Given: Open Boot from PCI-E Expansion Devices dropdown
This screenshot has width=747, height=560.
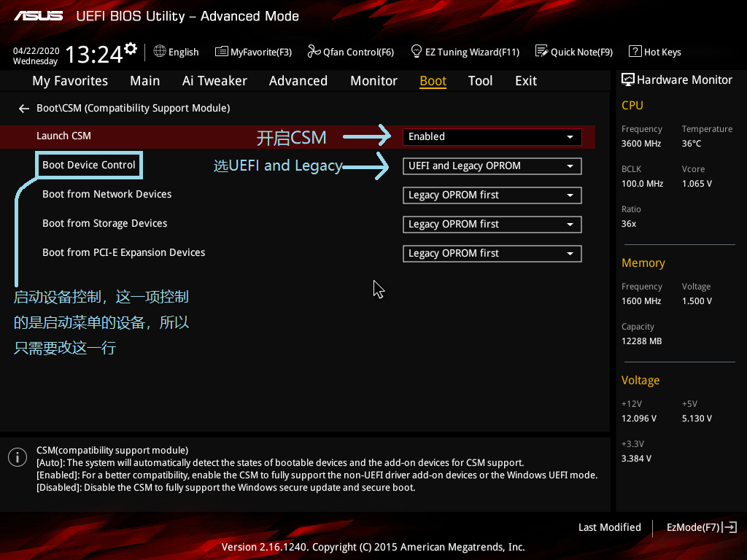Looking at the screenshot, I should point(492,253).
